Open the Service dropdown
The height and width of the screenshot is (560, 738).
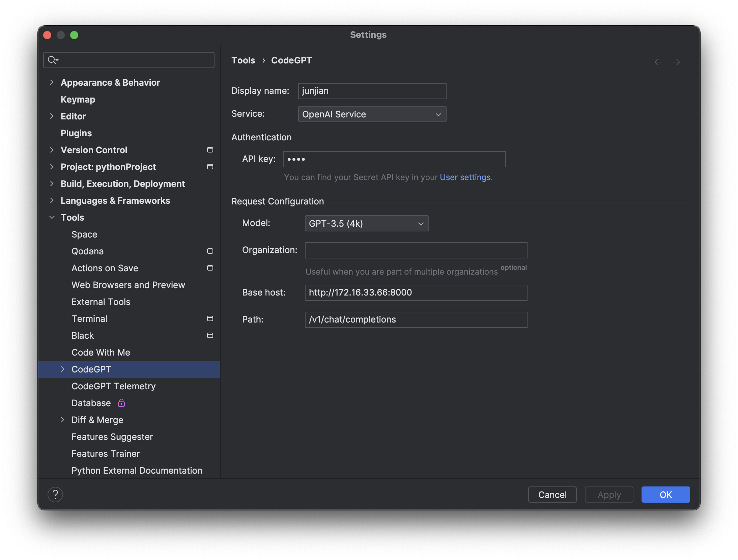click(x=372, y=114)
